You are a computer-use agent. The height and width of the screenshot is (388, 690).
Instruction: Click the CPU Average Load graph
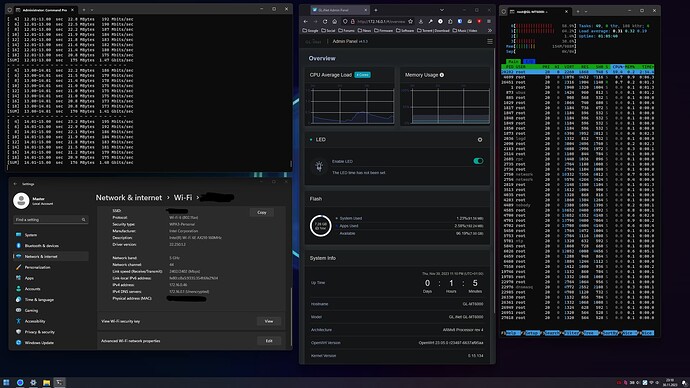tap(352, 106)
